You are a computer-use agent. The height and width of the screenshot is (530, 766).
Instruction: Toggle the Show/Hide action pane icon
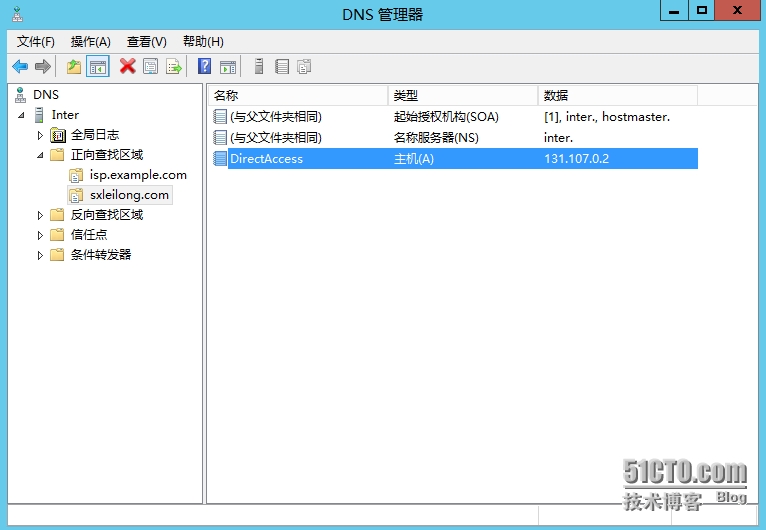(x=228, y=66)
